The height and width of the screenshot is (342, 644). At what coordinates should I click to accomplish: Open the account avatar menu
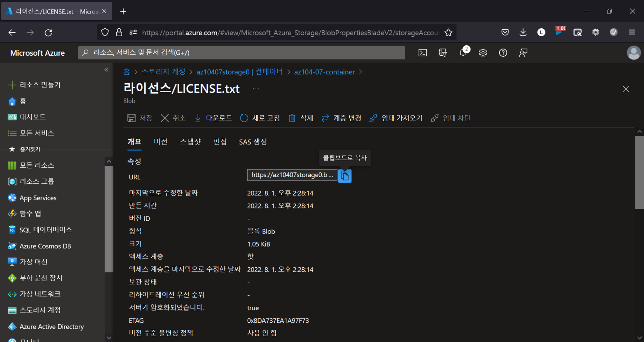633,53
